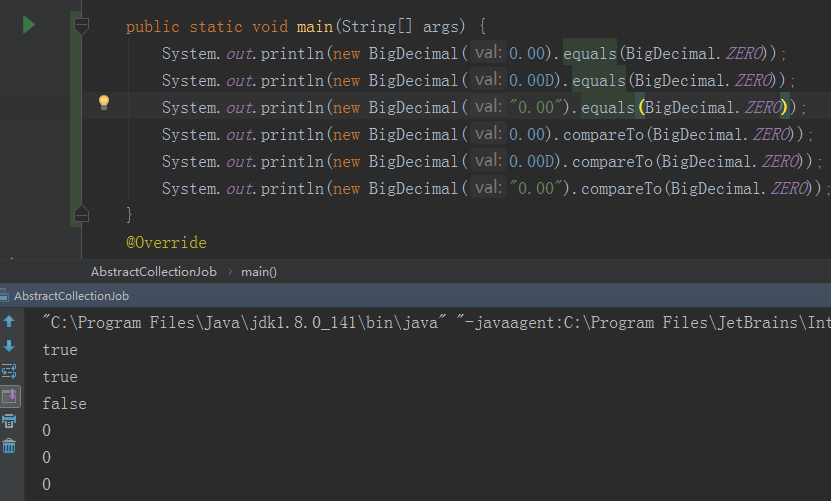Click the last '0' console output line
Image resolution: width=831 pixels, height=501 pixels.
(47, 484)
